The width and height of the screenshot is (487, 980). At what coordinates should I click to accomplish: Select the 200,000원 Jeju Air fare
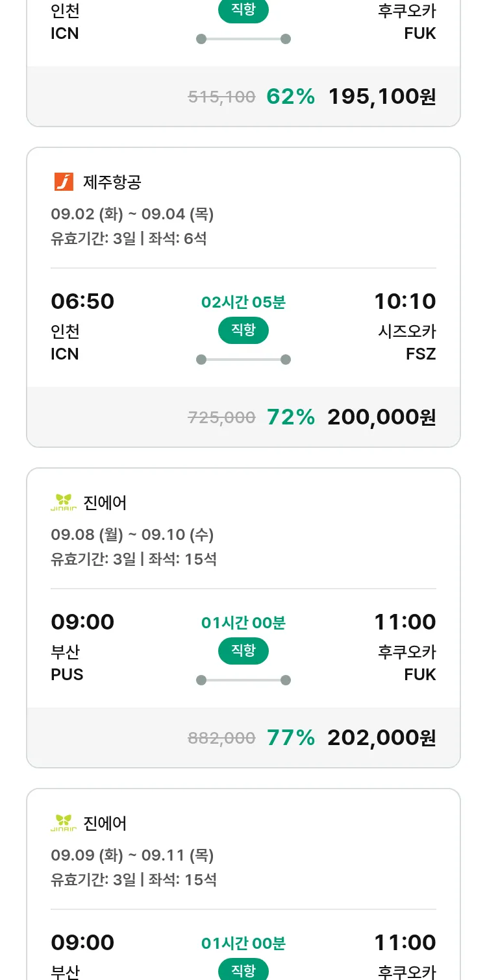tap(382, 417)
